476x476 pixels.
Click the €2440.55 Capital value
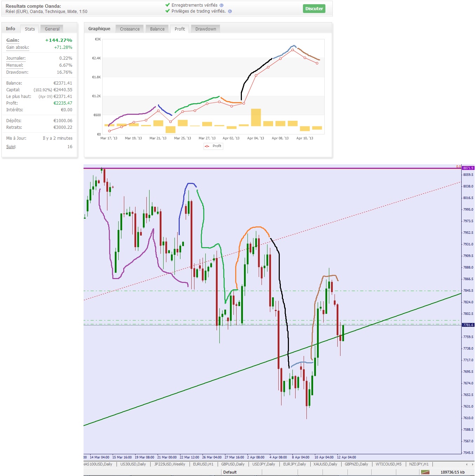point(63,90)
